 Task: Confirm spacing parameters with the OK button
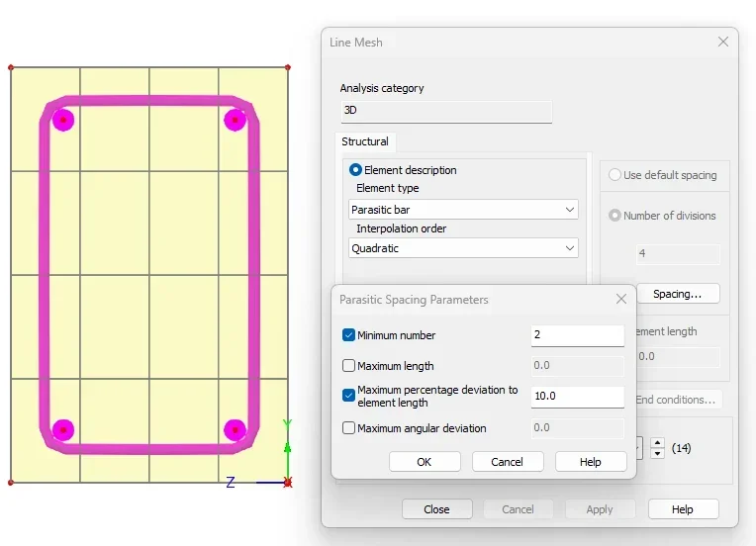point(425,462)
